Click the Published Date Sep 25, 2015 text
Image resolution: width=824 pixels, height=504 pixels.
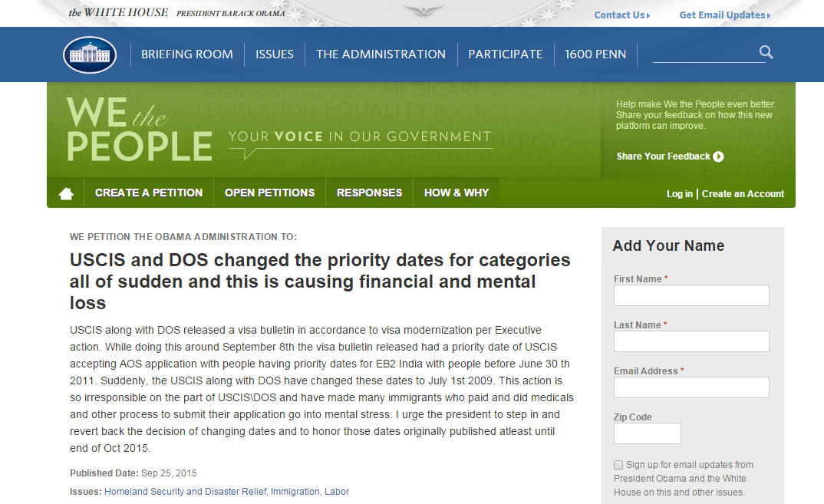[133, 473]
